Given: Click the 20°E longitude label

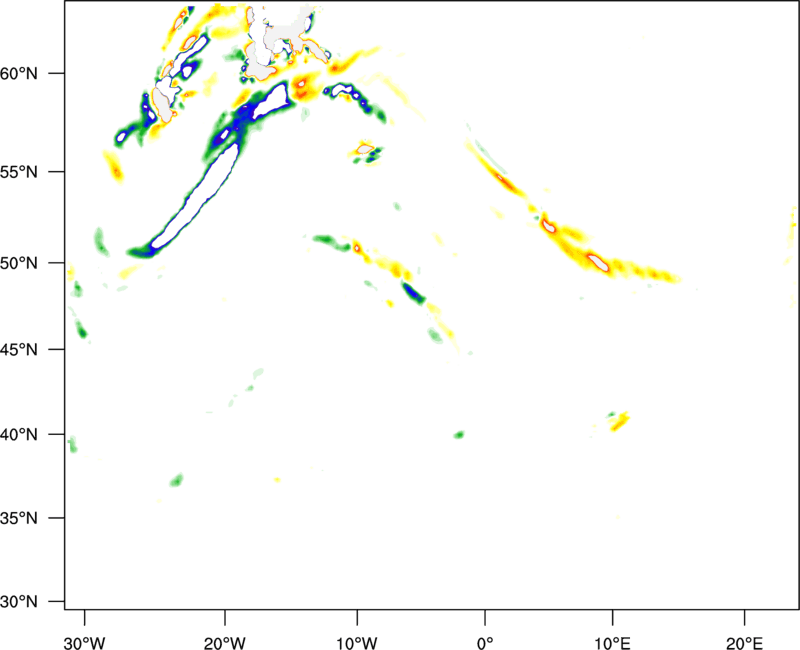Looking at the screenshot, I should [x=744, y=641].
